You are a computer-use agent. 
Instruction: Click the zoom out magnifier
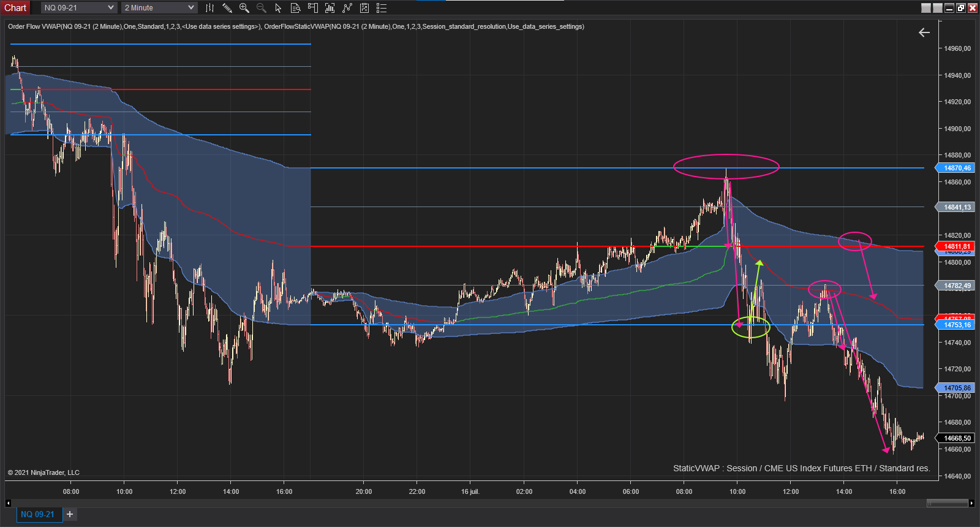(x=261, y=8)
